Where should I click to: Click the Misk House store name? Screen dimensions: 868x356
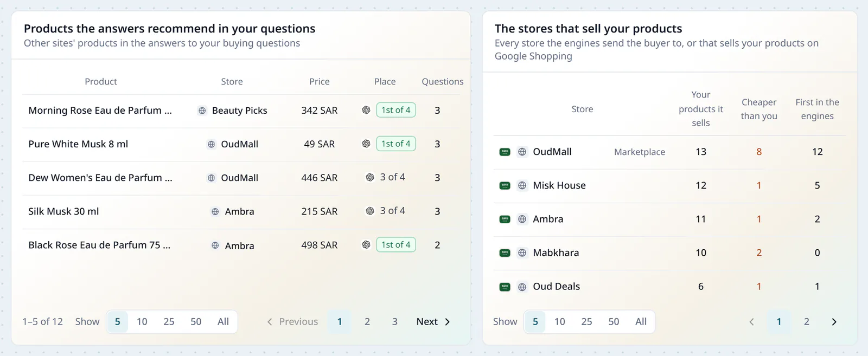[x=559, y=185]
